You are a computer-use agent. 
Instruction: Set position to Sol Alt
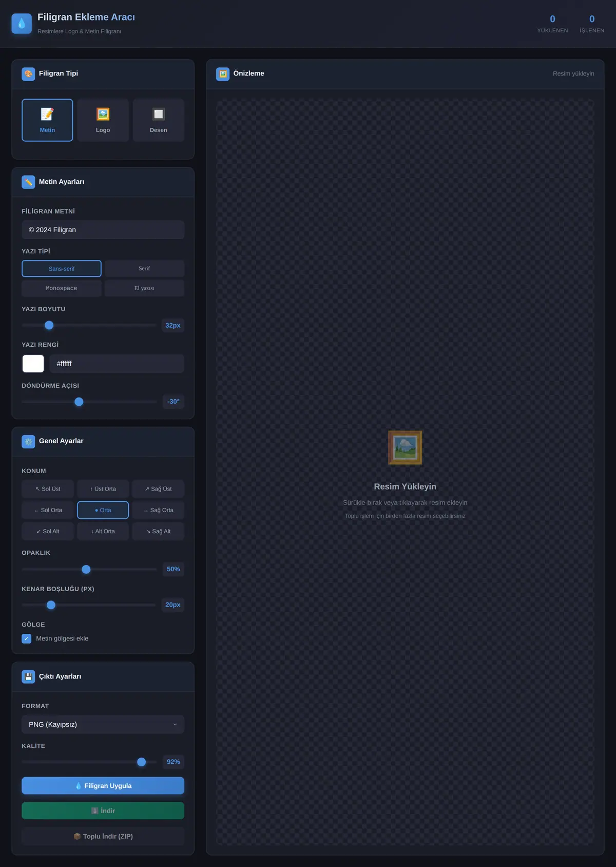(x=48, y=531)
